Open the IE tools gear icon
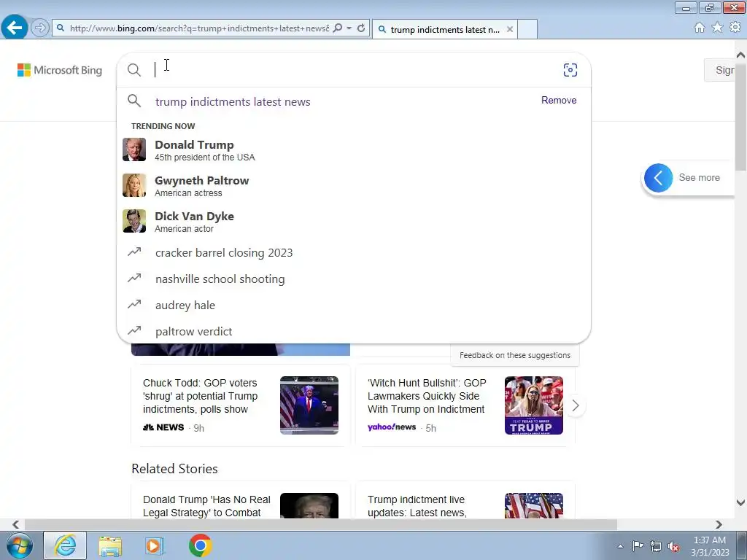747x560 pixels. [735, 28]
